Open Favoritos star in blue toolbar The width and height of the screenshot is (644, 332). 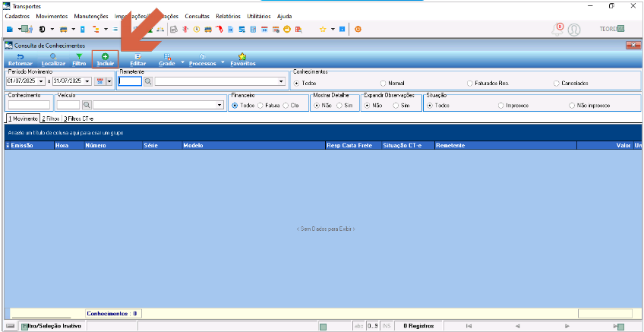[x=243, y=56]
